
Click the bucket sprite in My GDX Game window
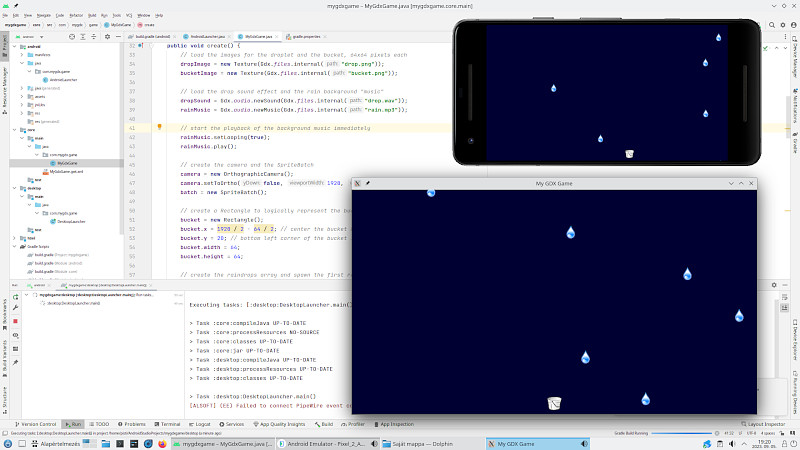coord(554,403)
